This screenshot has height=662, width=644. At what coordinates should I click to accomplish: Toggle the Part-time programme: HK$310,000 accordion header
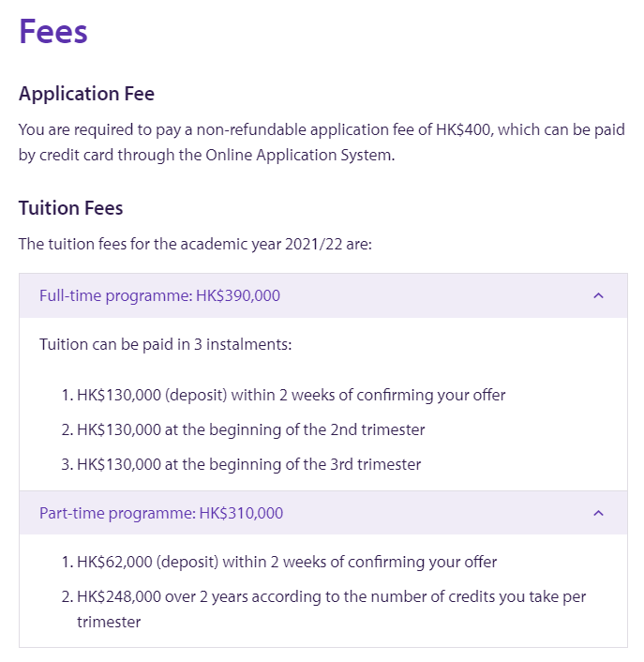pos(323,513)
